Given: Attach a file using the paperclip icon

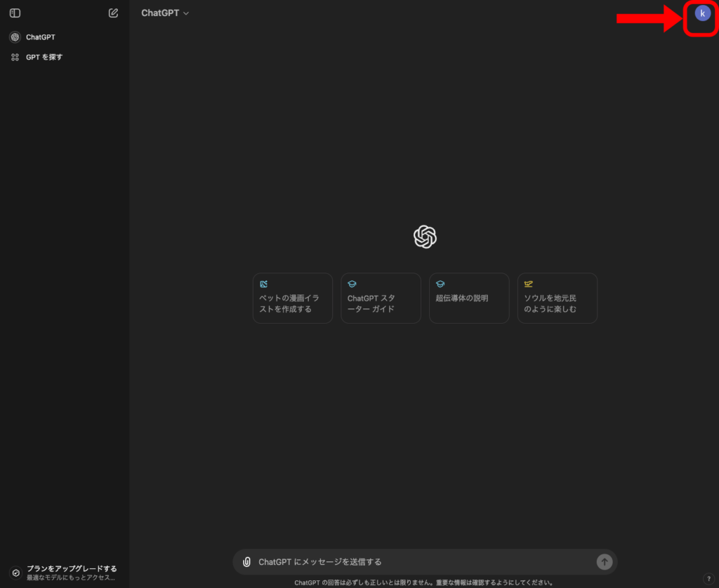Looking at the screenshot, I should (x=246, y=562).
